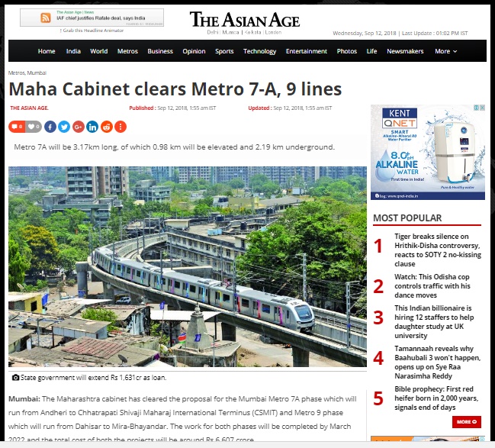Image resolution: width=495 pixels, height=448 pixels.
Task: Like the article with heart icon
Action: pos(34,127)
